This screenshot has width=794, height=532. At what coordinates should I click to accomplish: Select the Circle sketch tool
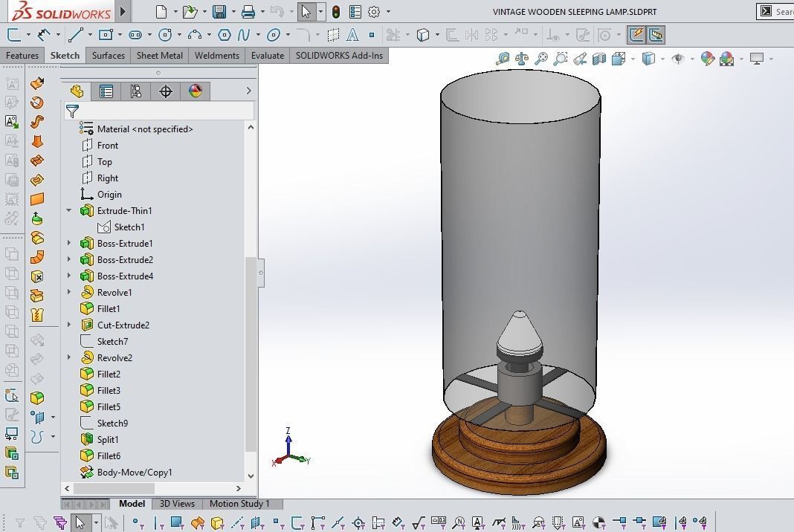[165, 35]
